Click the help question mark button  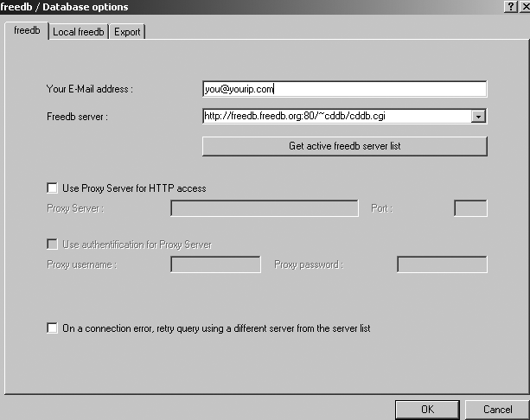click(x=510, y=6)
